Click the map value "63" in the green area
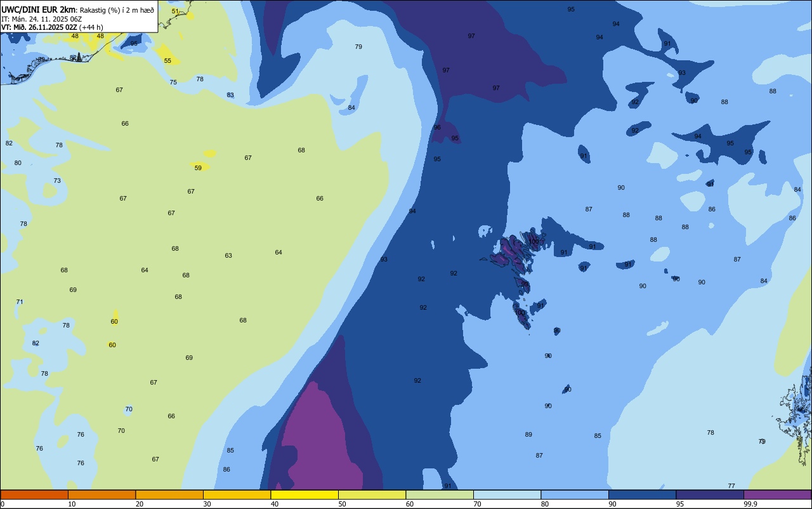The width and height of the screenshot is (812, 509). click(x=228, y=256)
